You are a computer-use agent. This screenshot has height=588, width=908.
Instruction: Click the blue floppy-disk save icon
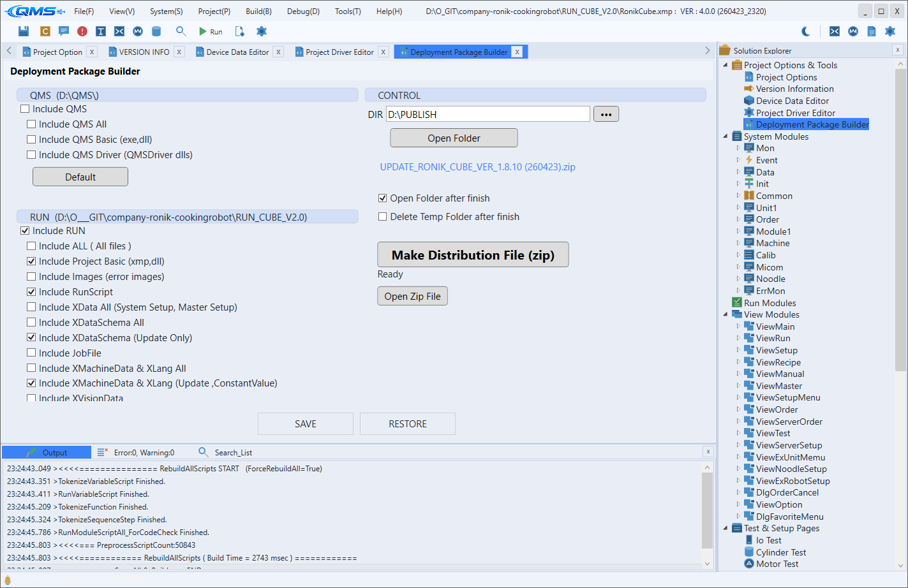point(24,31)
